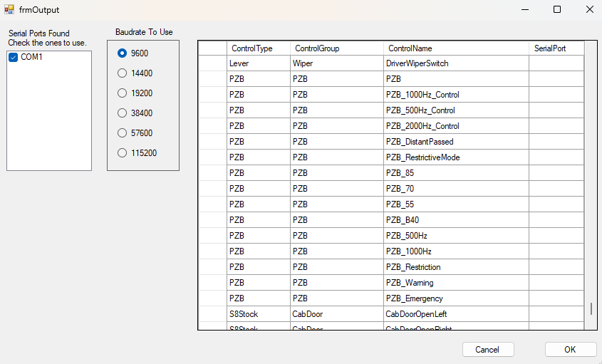Uncheck the COM1 serial port checkbox
This screenshot has height=364, width=602.
[14, 57]
